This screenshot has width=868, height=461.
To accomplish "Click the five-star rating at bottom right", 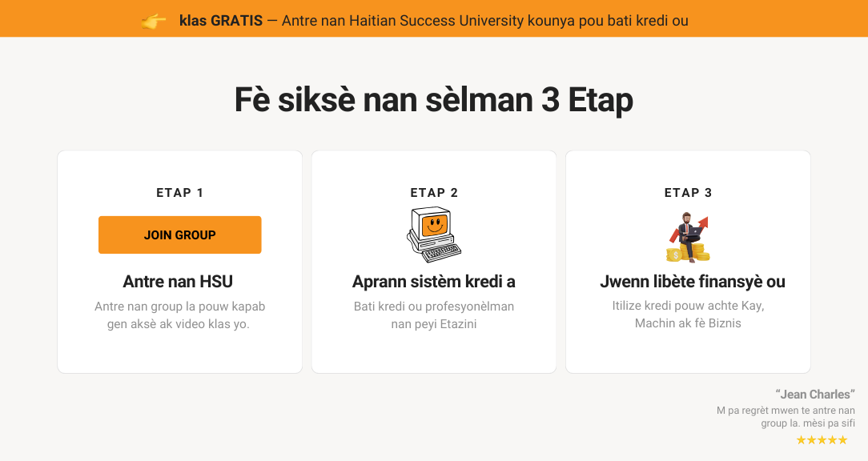I will point(822,439).
